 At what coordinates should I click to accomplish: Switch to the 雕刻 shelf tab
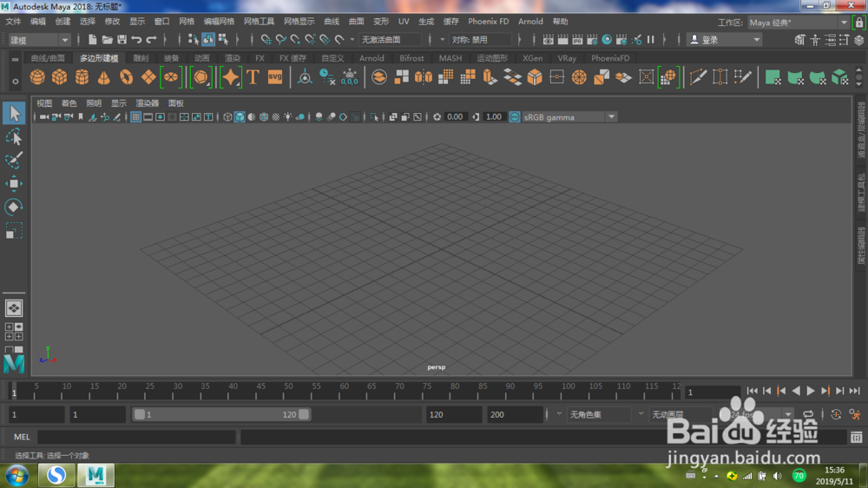pos(141,58)
